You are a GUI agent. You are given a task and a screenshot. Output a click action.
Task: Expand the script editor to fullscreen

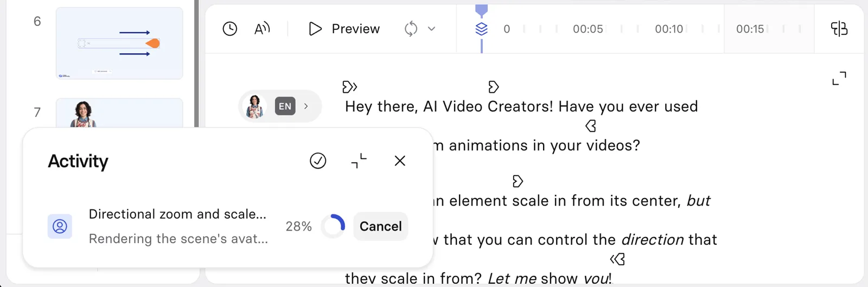(839, 79)
